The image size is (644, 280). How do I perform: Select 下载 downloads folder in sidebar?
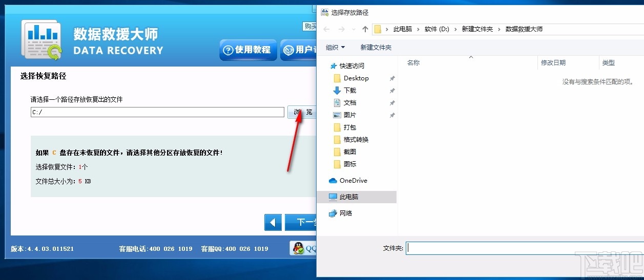[350, 90]
